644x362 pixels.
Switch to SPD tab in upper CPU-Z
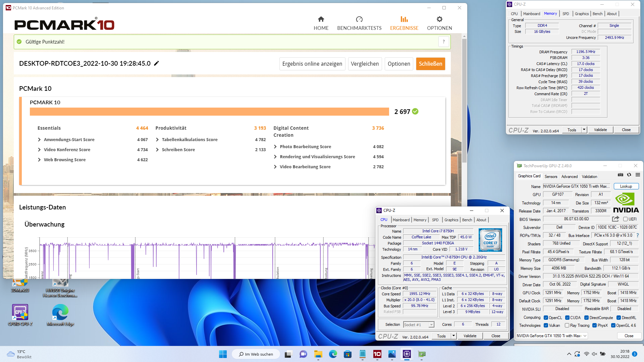point(566,14)
